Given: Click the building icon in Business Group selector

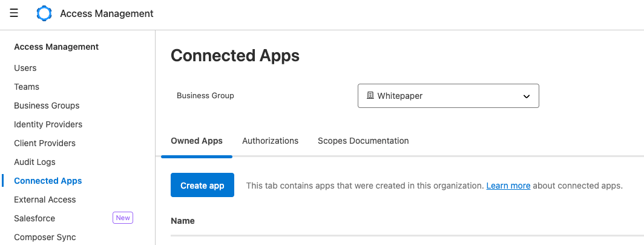Looking at the screenshot, I should pyautogui.click(x=370, y=96).
